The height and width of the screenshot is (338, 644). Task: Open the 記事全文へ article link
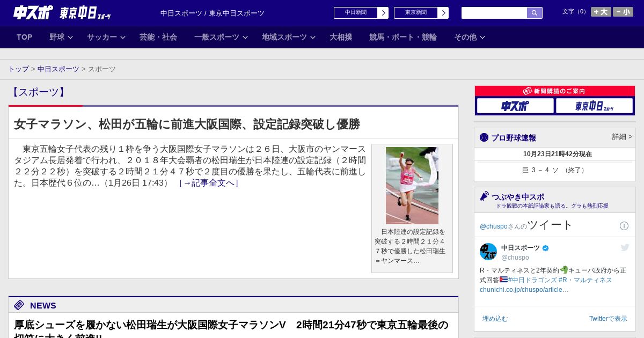point(208,183)
